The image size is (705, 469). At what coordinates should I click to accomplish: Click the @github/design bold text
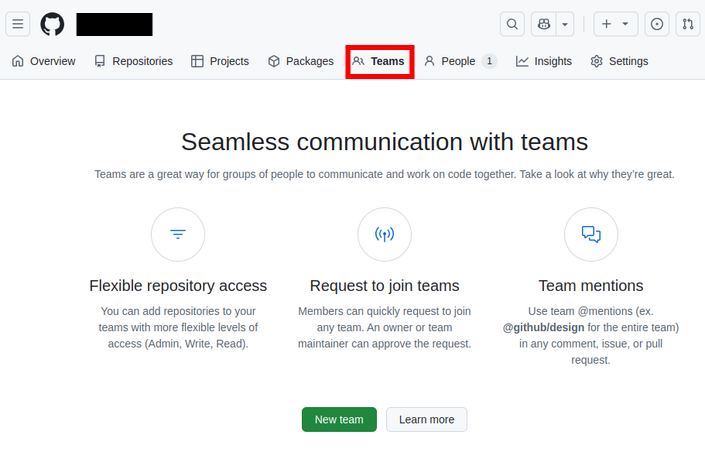tap(543, 327)
